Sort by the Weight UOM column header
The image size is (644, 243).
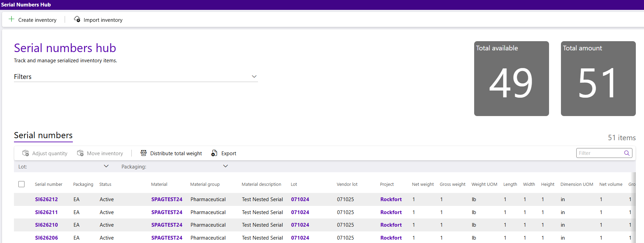coord(484,184)
